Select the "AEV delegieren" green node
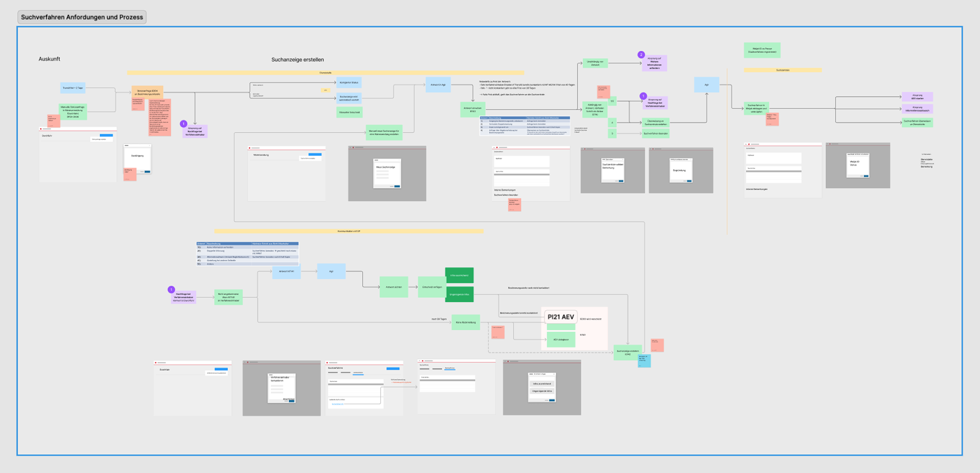 point(561,340)
